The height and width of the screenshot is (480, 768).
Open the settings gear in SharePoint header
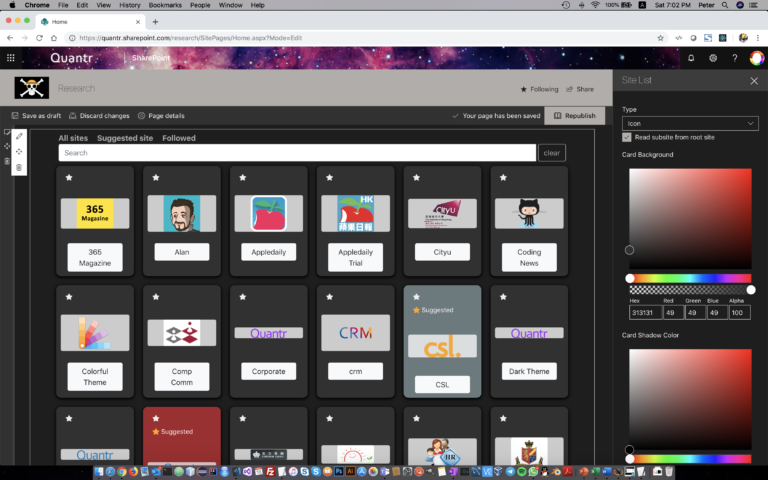[713, 58]
